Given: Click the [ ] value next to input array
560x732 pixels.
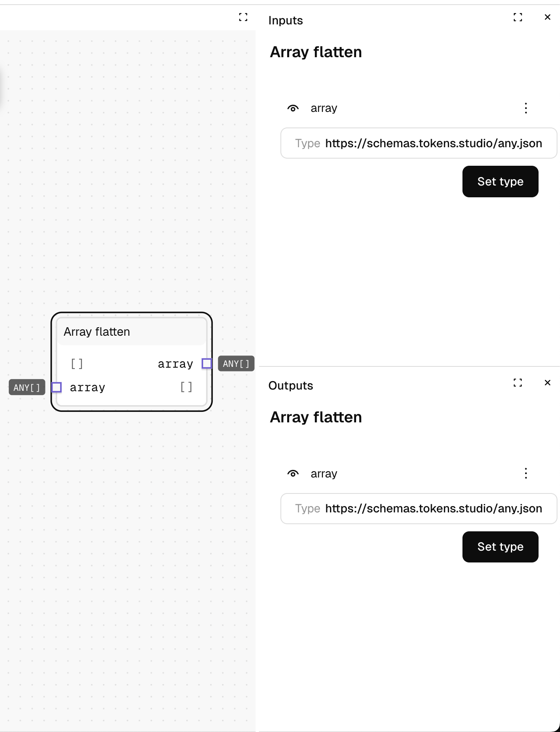Looking at the screenshot, I should pos(186,387).
